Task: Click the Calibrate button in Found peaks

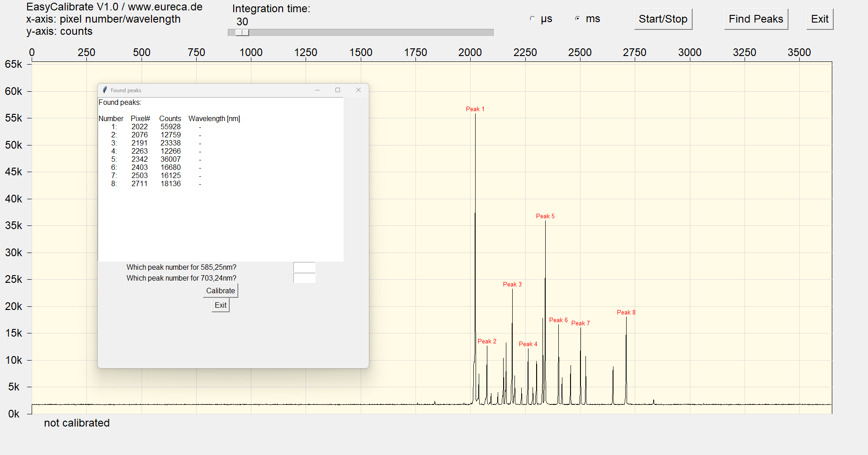Action: [221, 291]
